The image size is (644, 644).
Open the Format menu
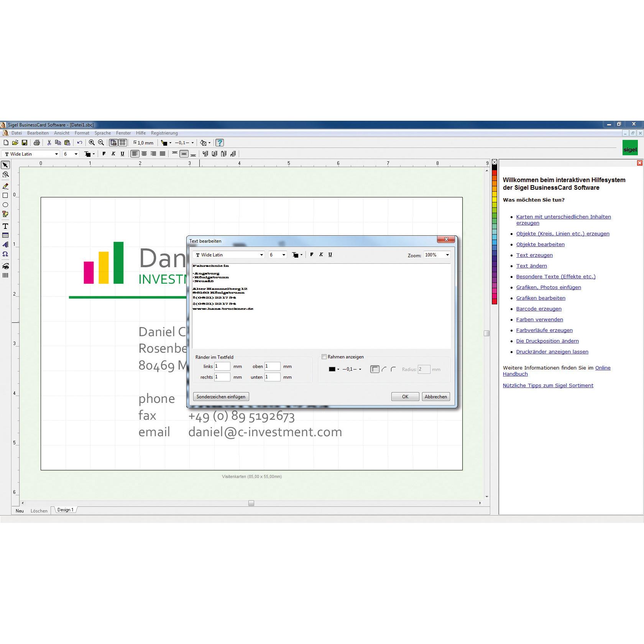tap(82, 133)
